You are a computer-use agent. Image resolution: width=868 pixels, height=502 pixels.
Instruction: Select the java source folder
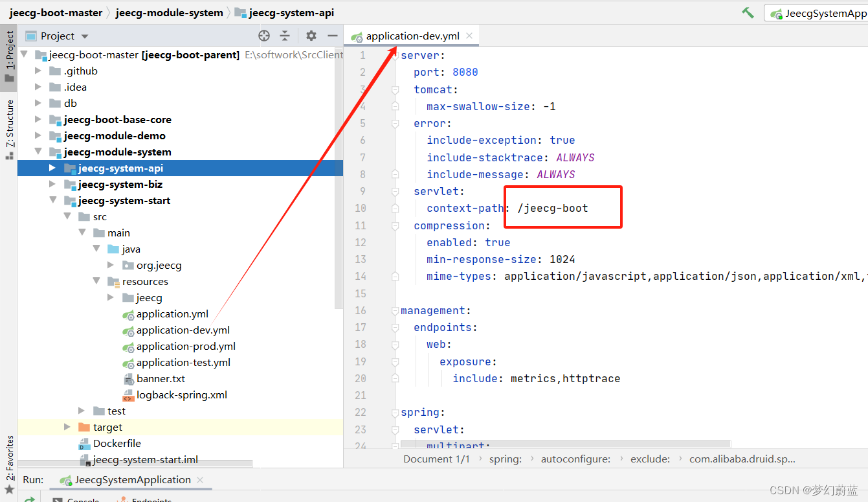point(131,249)
